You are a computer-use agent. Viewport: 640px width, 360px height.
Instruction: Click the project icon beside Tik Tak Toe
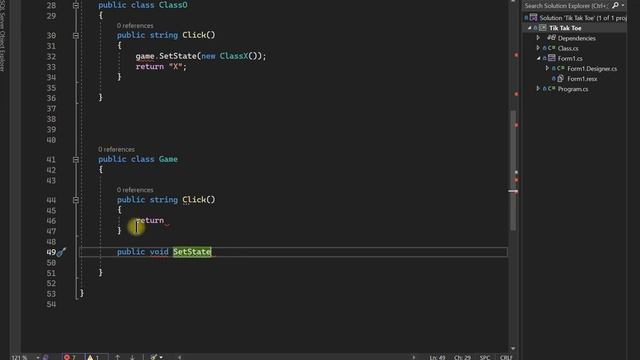point(542,28)
